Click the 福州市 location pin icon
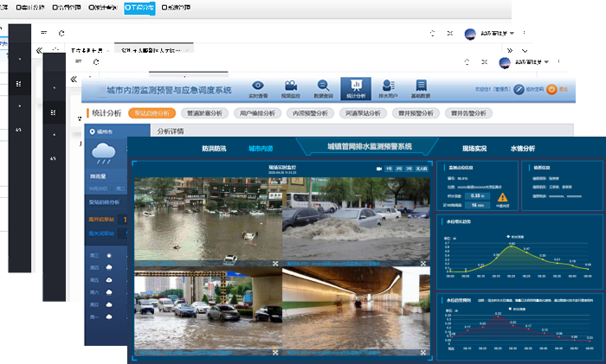 [x=92, y=131]
